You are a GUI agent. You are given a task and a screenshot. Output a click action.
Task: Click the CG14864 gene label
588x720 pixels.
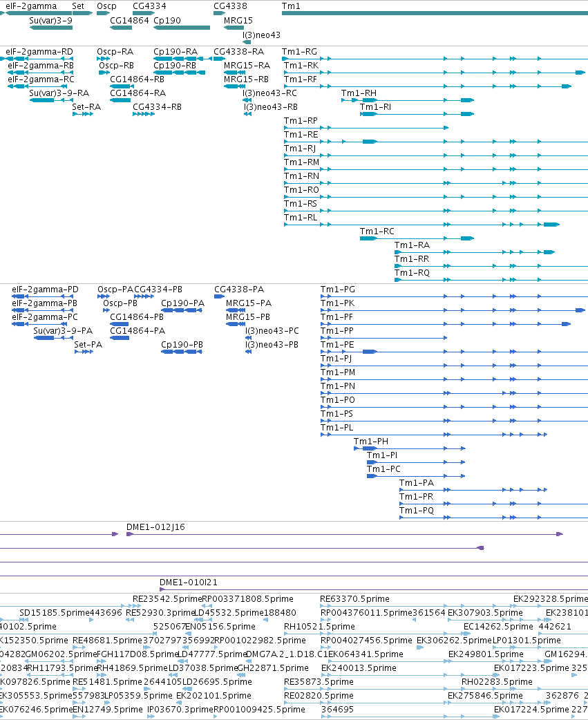tap(129, 21)
